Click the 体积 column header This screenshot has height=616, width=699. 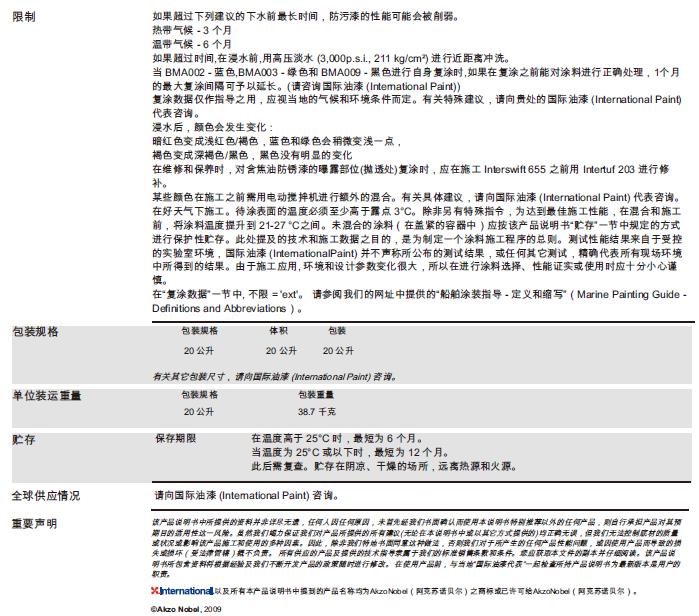279,331
